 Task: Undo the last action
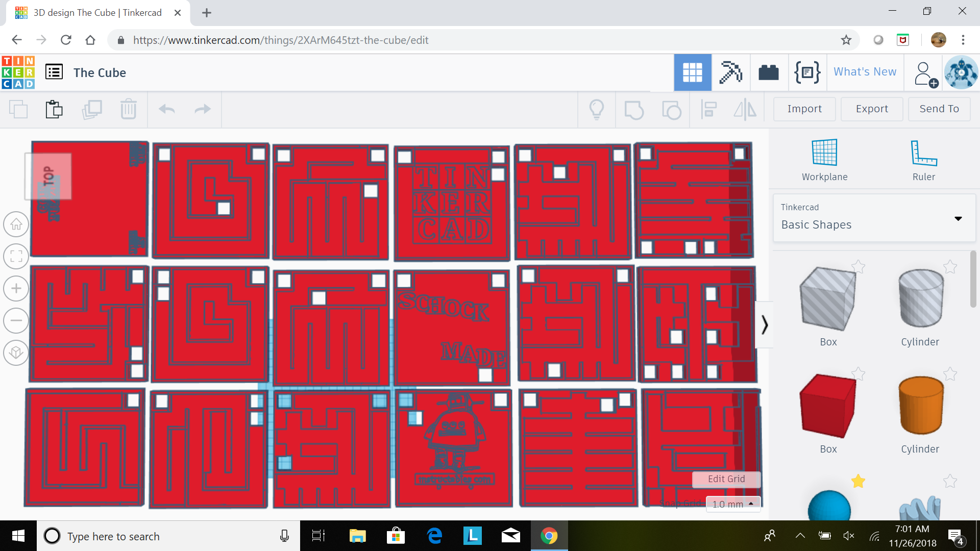(x=166, y=109)
